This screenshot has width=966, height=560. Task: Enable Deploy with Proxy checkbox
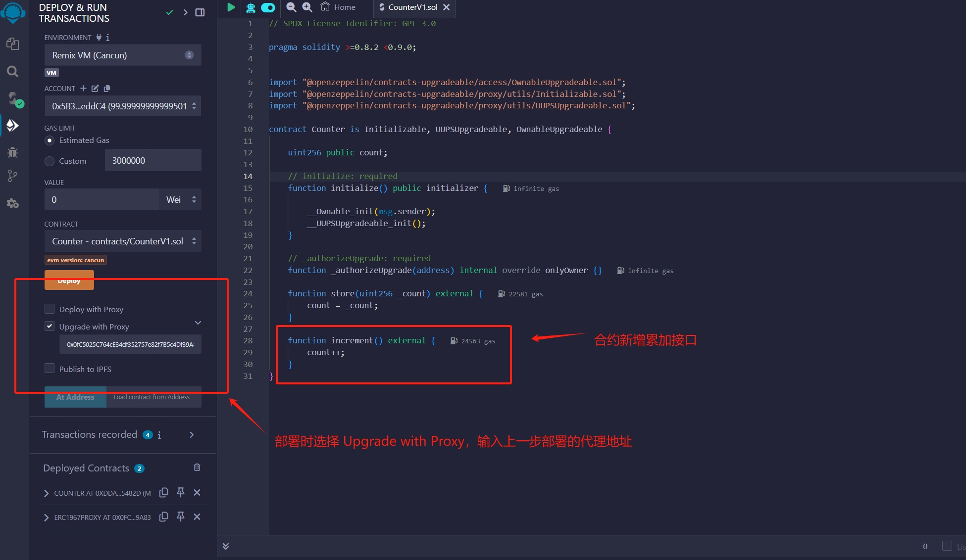click(x=50, y=309)
